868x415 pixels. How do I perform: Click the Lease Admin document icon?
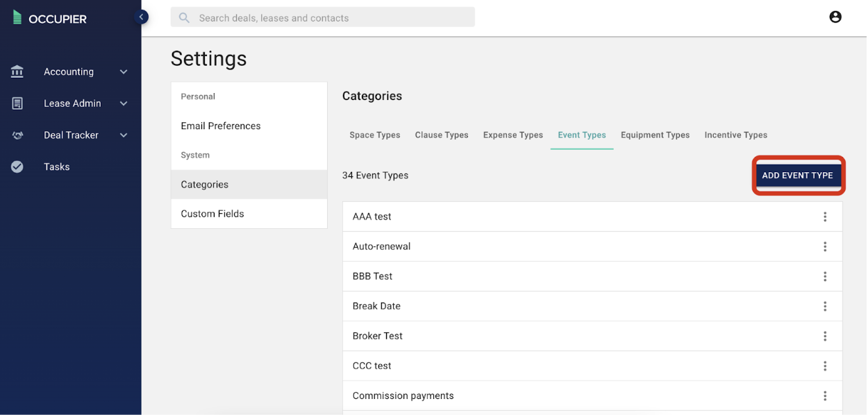pos(17,103)
